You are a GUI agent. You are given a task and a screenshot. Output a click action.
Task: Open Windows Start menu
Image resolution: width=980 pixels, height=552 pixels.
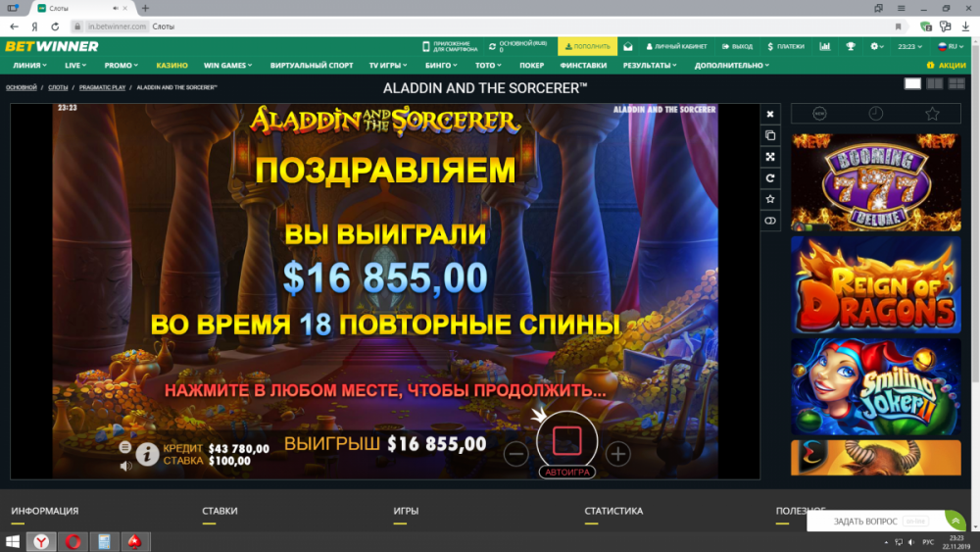pos(13,541)
